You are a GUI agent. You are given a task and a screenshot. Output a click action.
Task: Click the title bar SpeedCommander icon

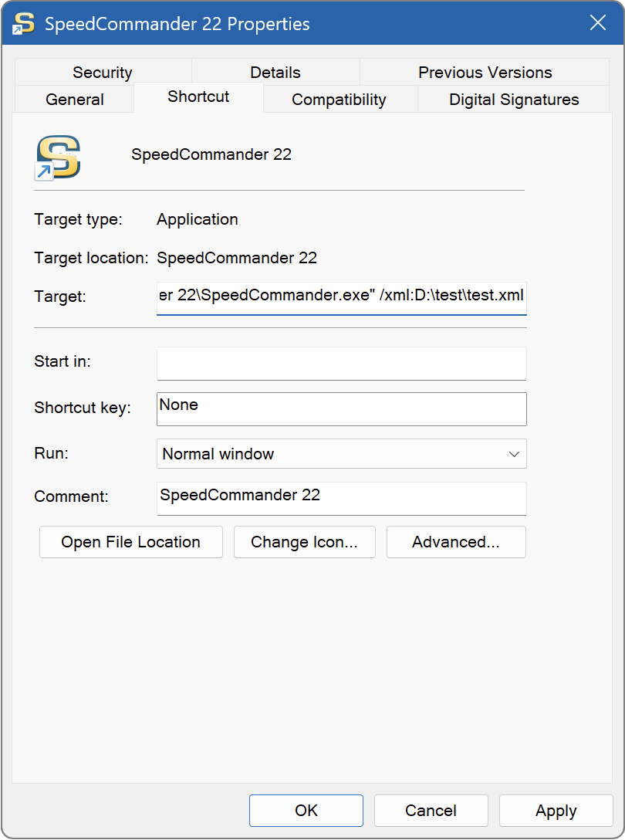pyautogui.click(x=24, y=23)
